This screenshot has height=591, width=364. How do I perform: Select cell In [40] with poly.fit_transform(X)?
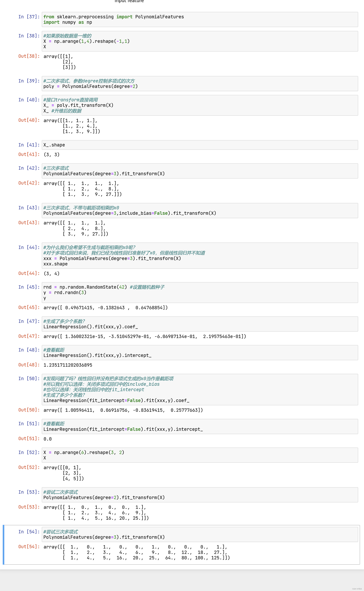(200, 105)
